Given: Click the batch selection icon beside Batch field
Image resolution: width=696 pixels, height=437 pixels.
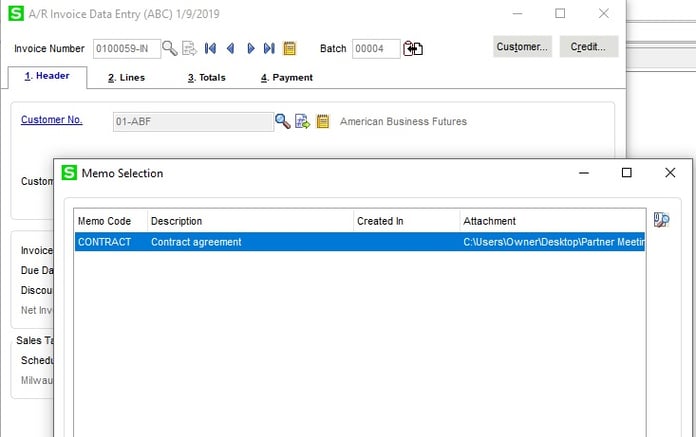Looking at the screenshot, I should (x=414, y=48).
